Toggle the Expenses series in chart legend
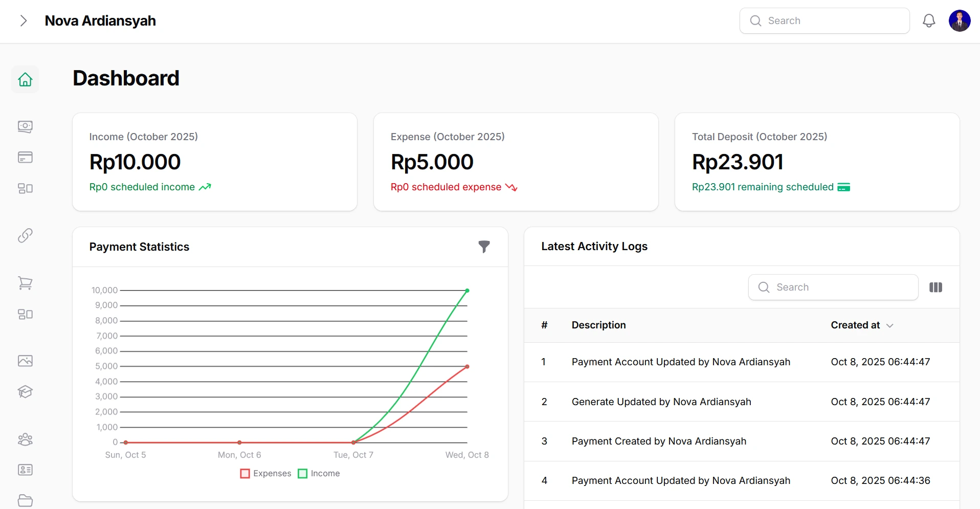This screenshot has height=509, width=980. point(266,474)
